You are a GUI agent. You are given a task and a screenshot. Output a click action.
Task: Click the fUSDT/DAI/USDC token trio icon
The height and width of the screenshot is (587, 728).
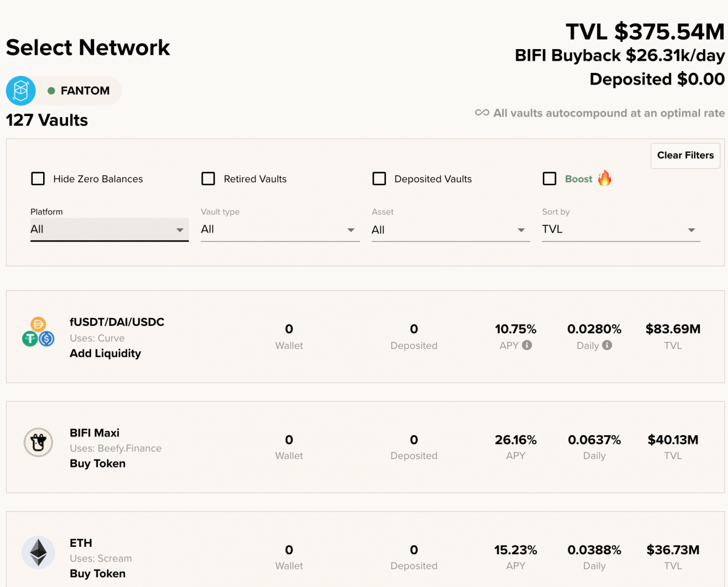(x=38, y=332)
